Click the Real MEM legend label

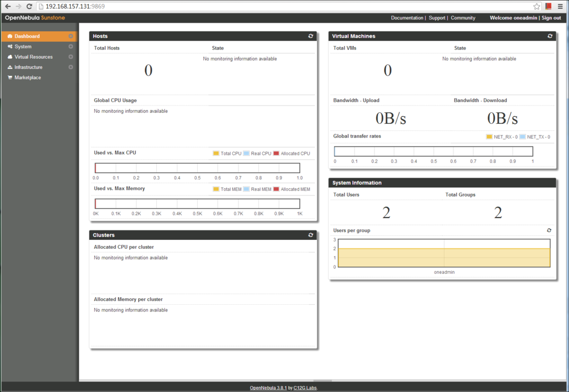(x=261, y=189)
